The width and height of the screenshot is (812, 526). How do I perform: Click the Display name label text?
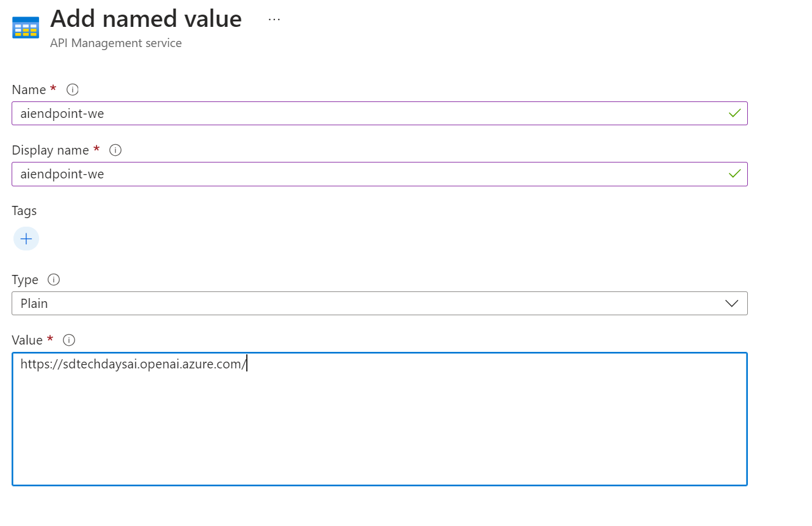point(50,150)
